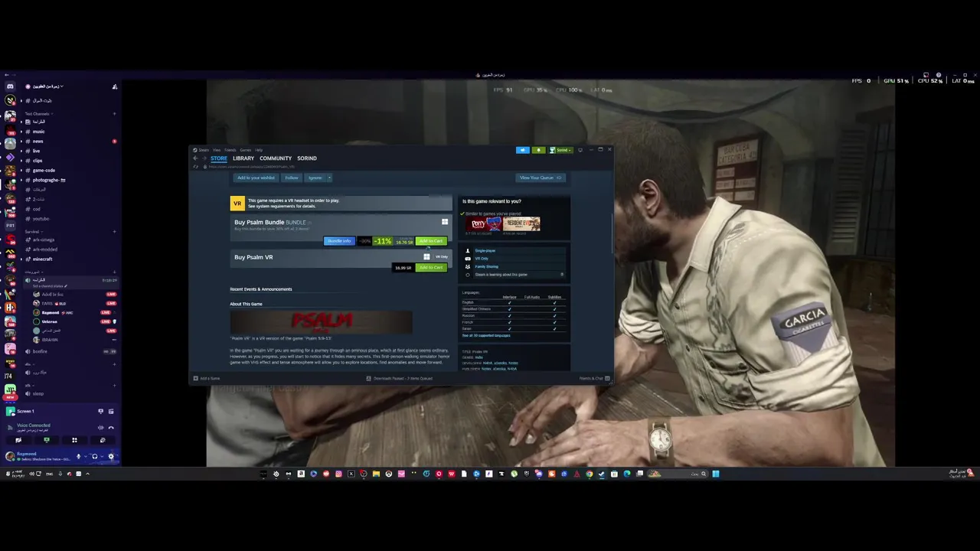Toggle Discord noise suppression waveform icon
The height and width of the screenshot is (551, 980).
pyautogui.click(x=100, y=428)
